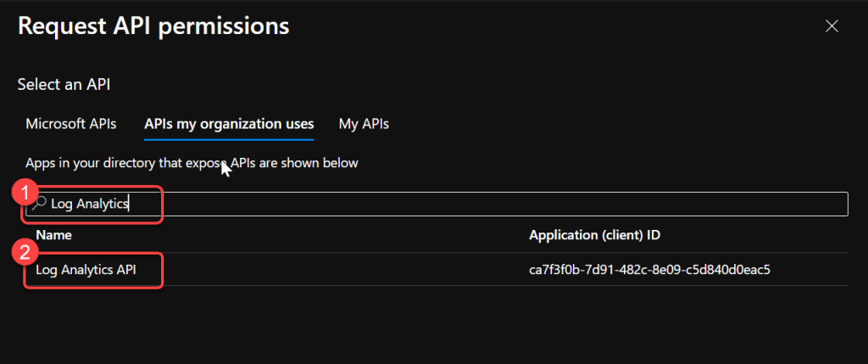Sort results by the Name column header
The width and height of the screenshot is (868, 364).
(53, 234)
